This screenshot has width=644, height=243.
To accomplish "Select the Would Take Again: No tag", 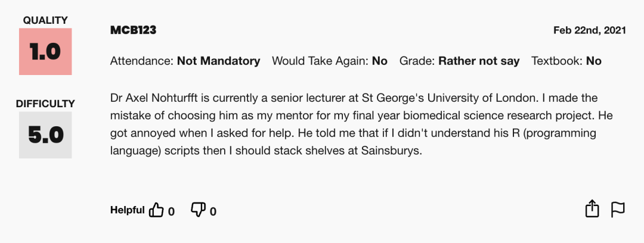I will click(x=330, y=61).
